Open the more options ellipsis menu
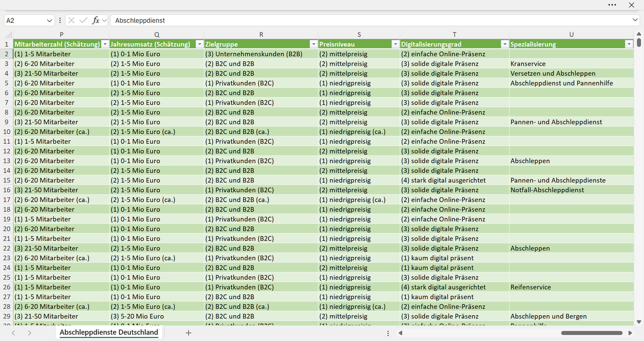Viewport: 644px width, 341px height. pos(612,5)
